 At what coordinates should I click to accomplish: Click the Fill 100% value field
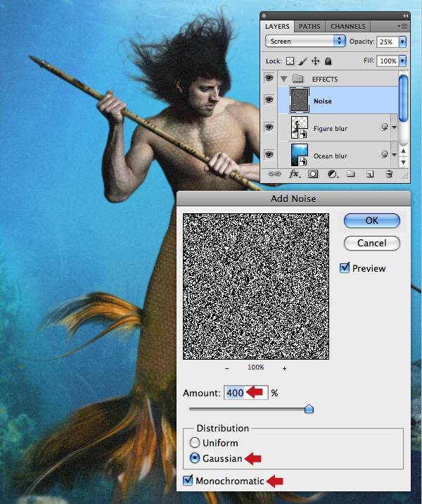click(x=388, y=61)
